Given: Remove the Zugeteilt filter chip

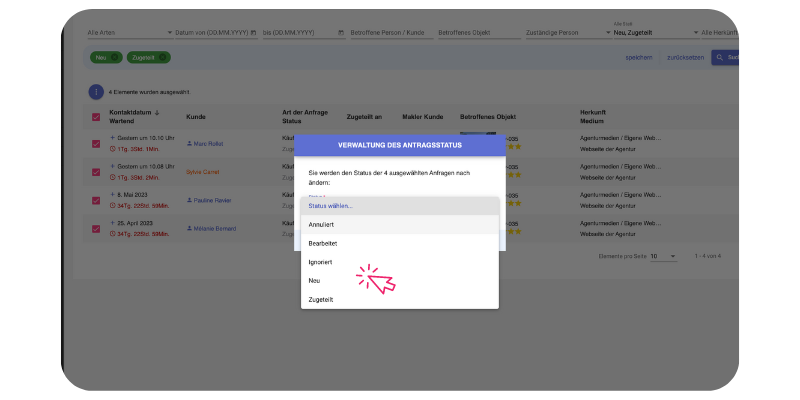Looking at the screenshot, I should pos(162,58).
